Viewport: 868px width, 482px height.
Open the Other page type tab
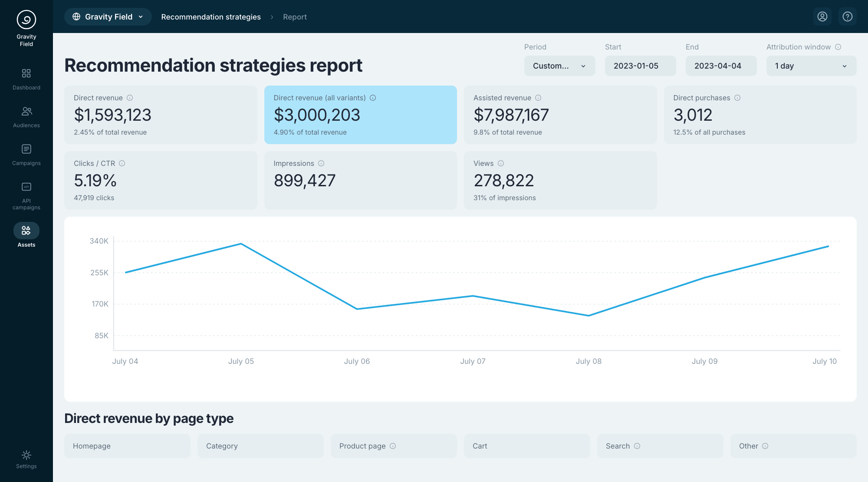pyautogui.click(x=793, y=446)
